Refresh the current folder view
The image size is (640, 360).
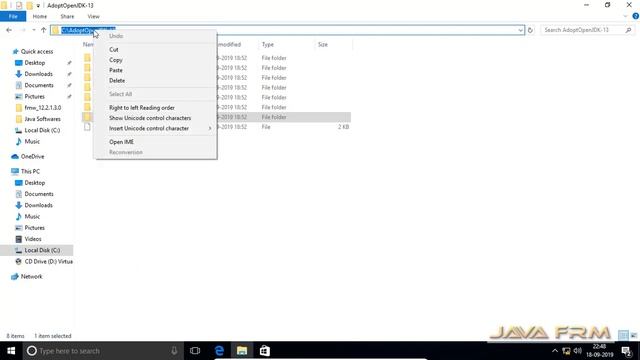[x=530, y=30]
